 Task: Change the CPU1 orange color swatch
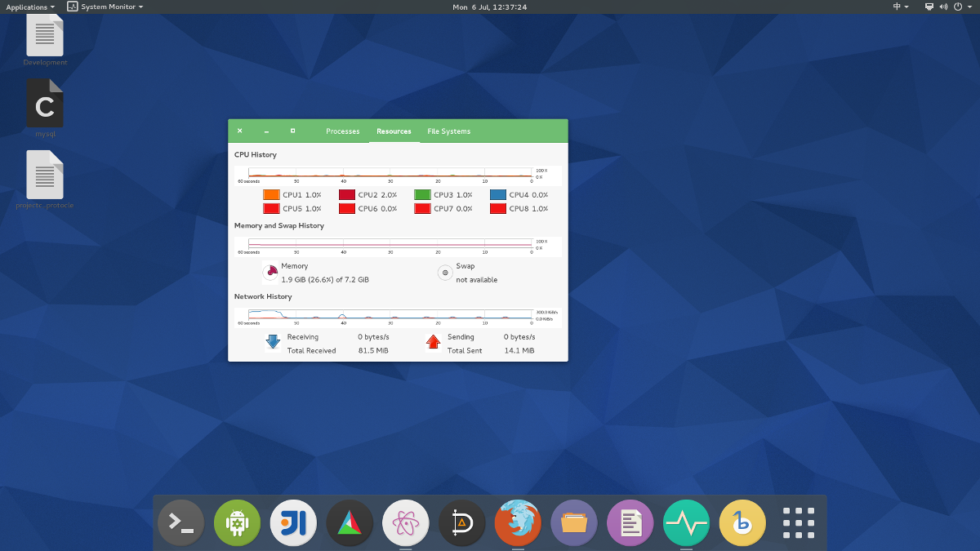coord(271,195)
